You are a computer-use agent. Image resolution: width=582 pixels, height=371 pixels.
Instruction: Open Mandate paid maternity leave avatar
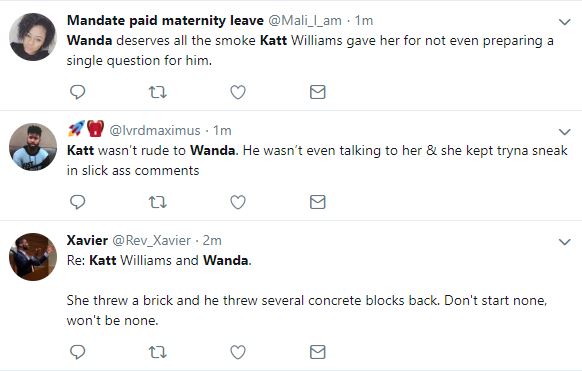(33, 37)
